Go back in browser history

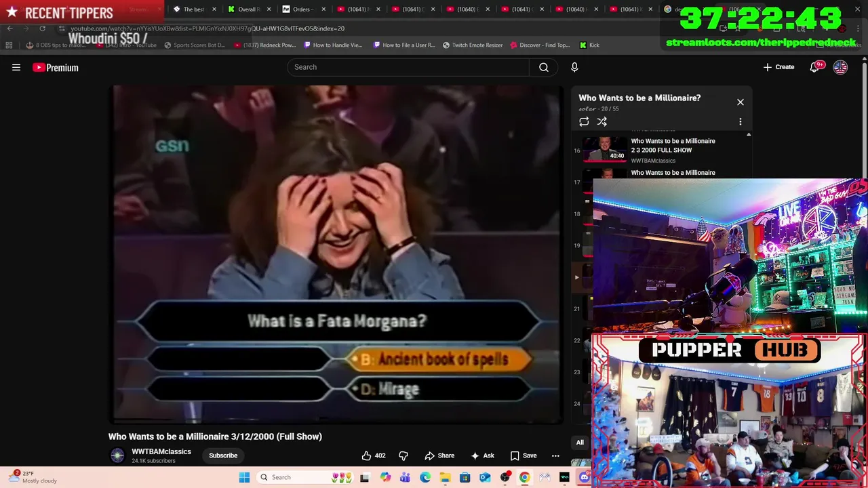pos(10,28)
